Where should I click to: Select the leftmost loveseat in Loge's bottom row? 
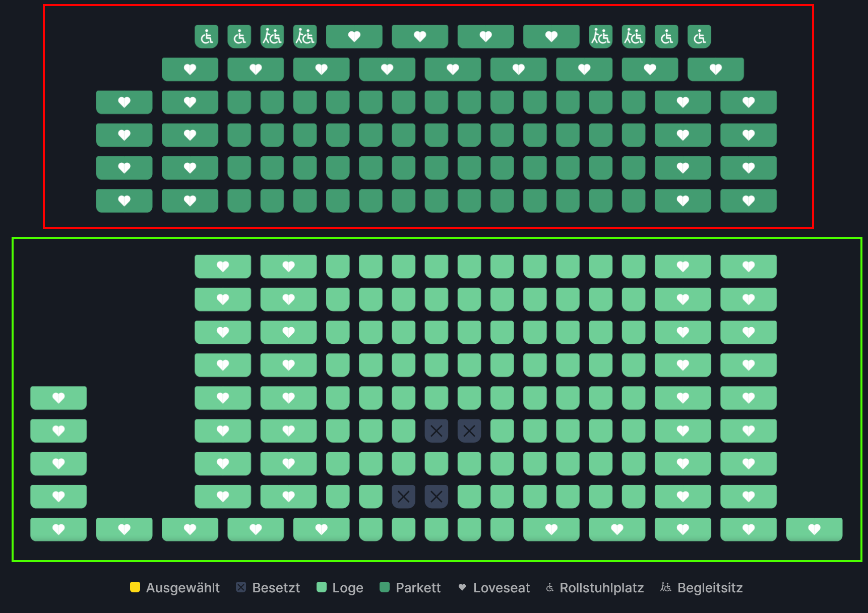pyautogui.click(x=58, y=529)
